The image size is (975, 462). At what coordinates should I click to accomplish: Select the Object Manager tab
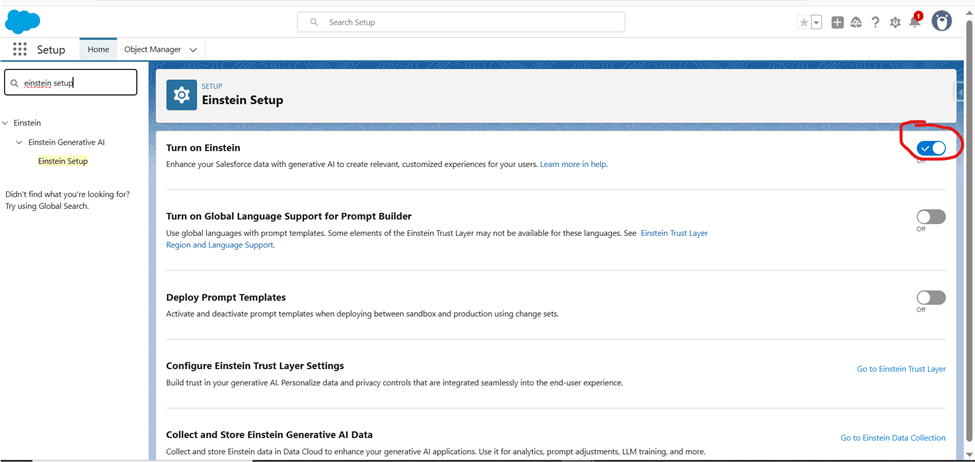[x=152, y=49]
